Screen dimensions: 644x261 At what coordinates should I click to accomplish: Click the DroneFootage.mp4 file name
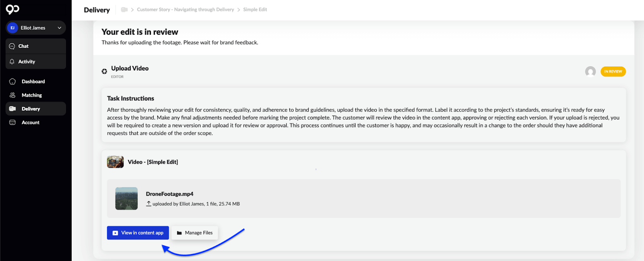tap(169, 194)
